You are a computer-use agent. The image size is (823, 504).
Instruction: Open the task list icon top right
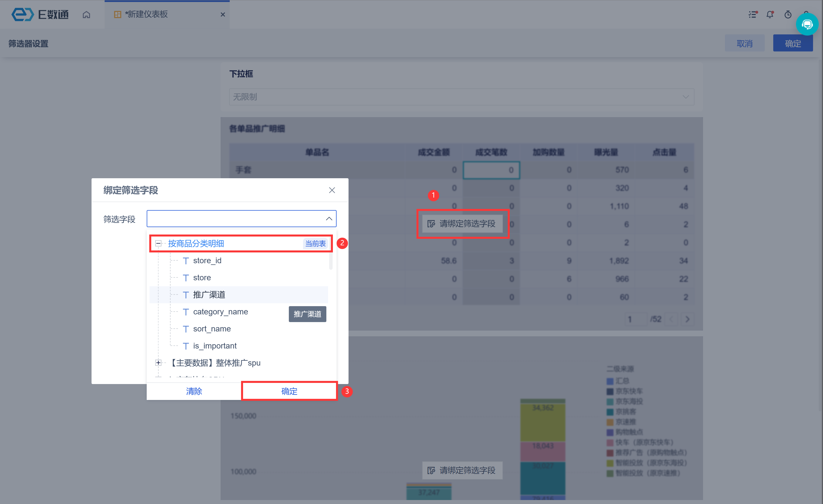click(752, 15)
